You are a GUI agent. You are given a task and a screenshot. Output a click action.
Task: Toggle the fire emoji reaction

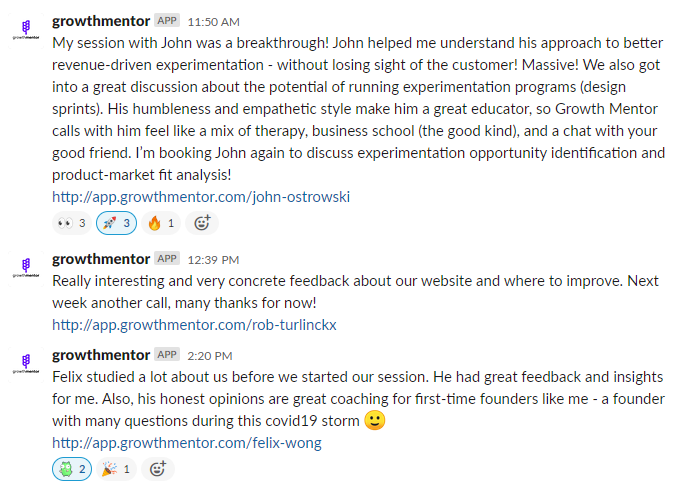pyautogui.click(x=160, y=223)
